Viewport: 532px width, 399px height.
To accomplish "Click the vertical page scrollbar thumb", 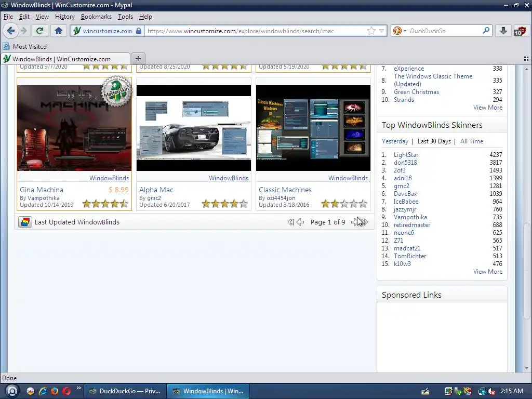I will coord(527,270).
